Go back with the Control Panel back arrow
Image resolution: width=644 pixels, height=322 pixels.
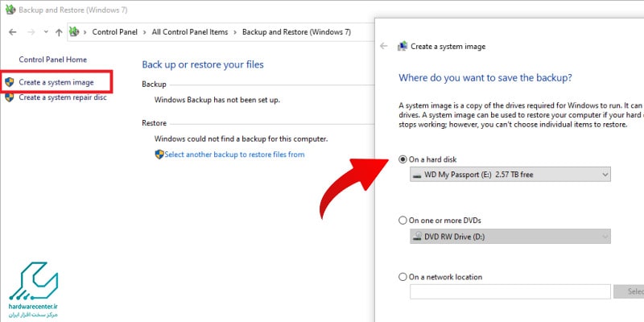[x=13, y=32]
